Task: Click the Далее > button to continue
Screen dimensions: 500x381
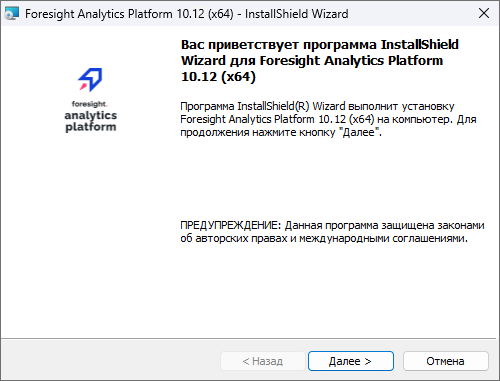Action: click(351, 361)
